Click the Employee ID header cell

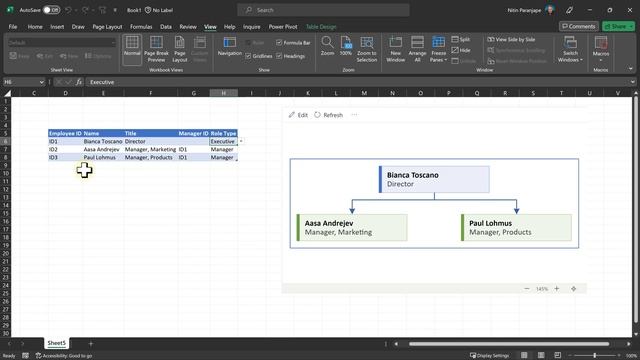[x=65, y=133]
